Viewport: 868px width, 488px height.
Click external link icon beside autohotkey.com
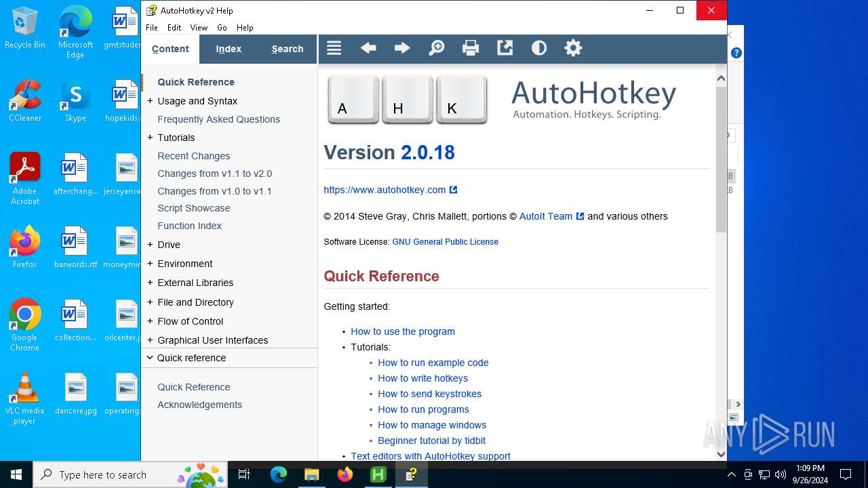454,190
